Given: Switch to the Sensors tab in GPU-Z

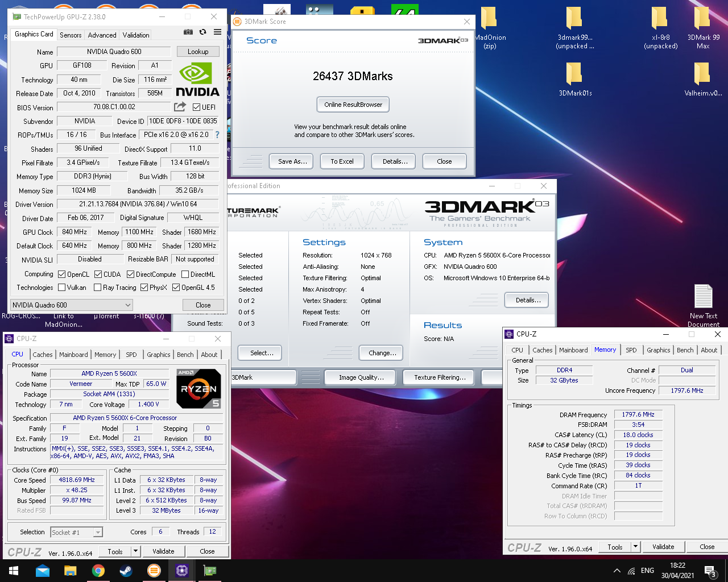Looking at the screenshot, I should pyautogui.click(x=71, y=35).
